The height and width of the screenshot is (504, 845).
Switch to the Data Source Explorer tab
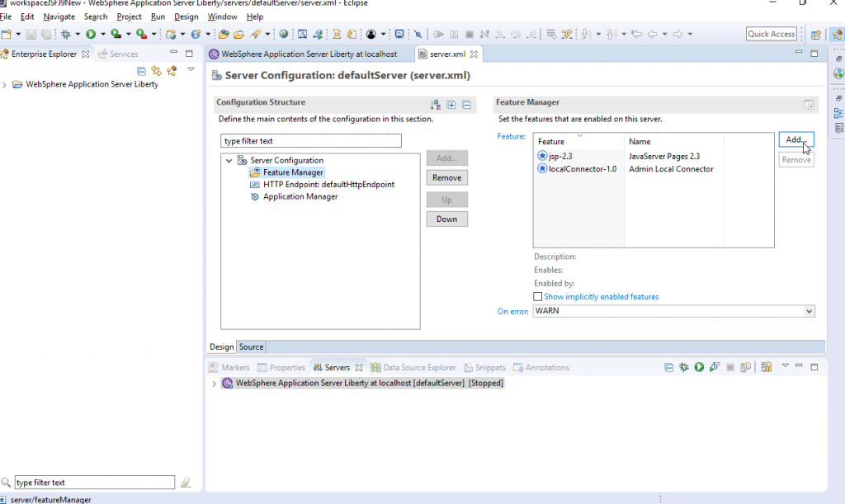(413, 367)
